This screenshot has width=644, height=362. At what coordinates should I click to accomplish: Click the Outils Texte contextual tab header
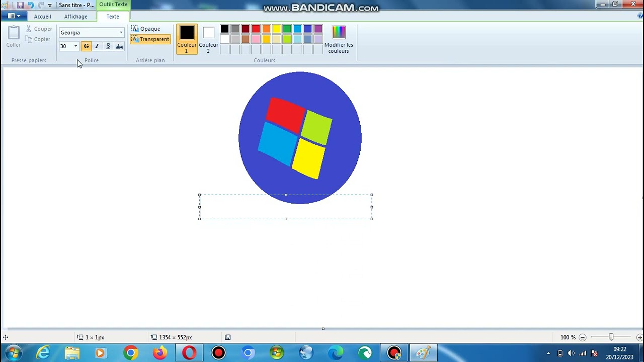point(113,5)
